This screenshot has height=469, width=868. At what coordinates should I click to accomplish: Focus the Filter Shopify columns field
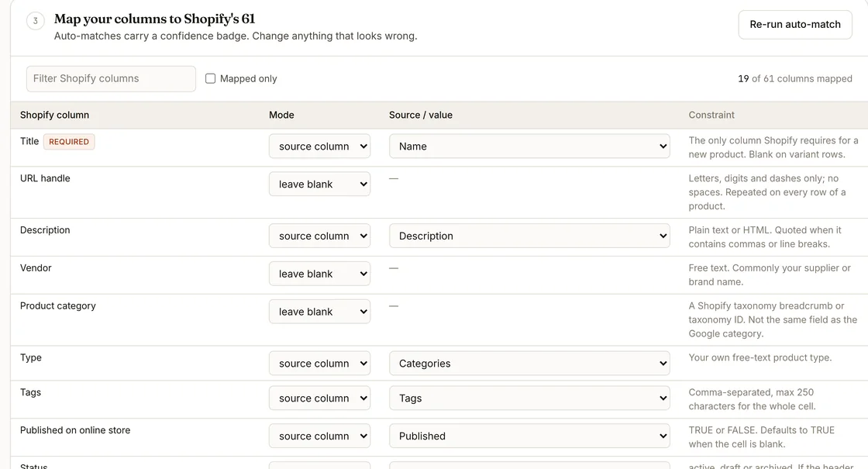111,78
